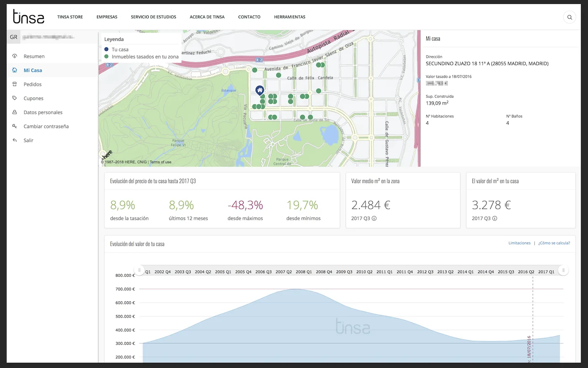Click the 700.000 € axis label
The height and width of the screenshot is (368, 588).
125,289
